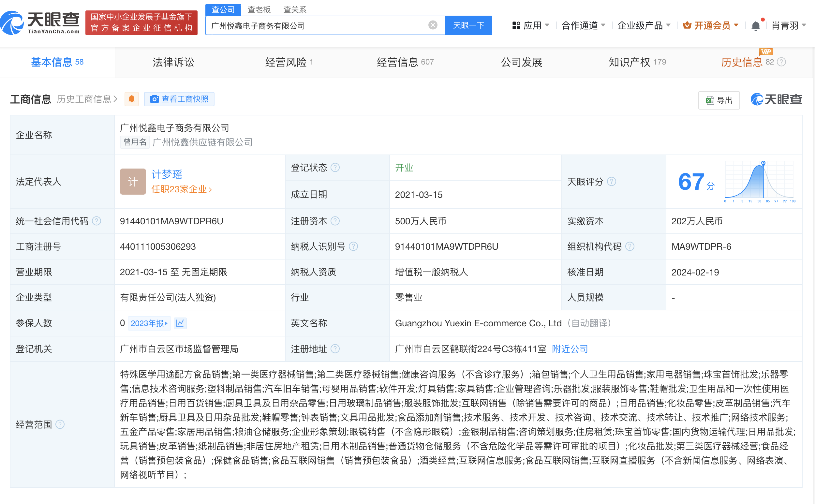
Task: Click the help icon beside 天眼评分
Action: pos(612,182)
